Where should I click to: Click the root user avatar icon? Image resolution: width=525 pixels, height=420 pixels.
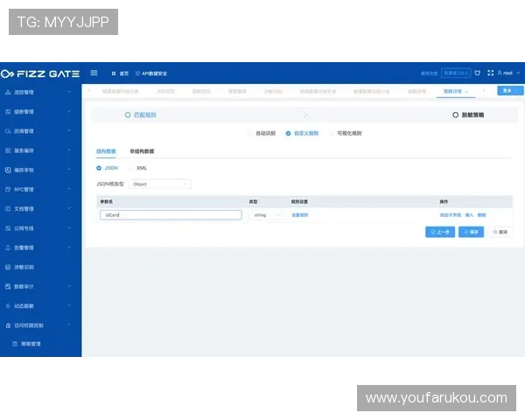(x=500, y=73)
